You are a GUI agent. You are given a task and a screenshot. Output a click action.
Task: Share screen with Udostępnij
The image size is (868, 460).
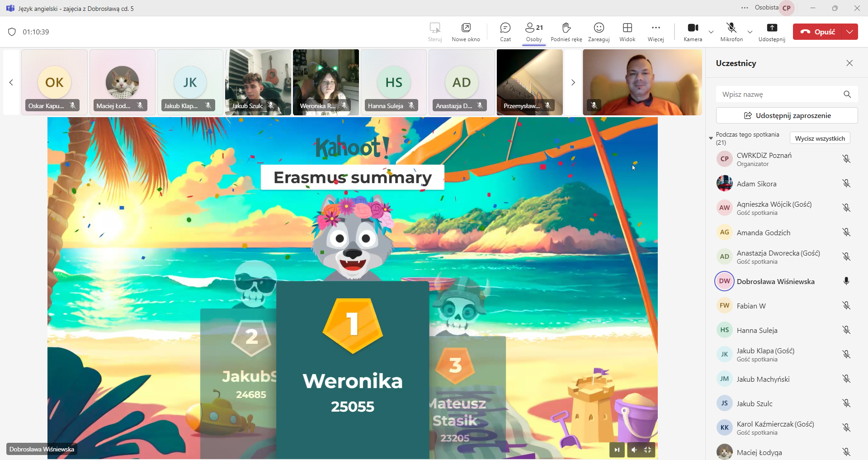[772, 32]
